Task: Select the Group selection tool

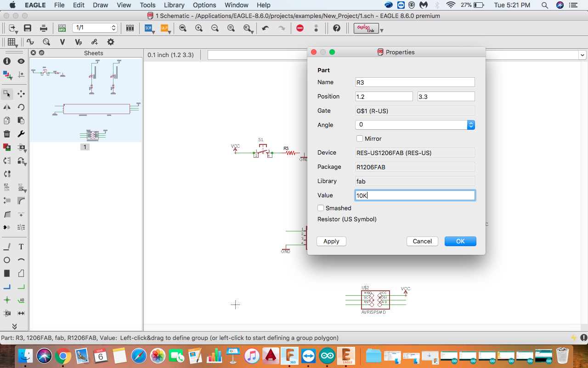Action: pyautogui.click(x=7, y=94)
